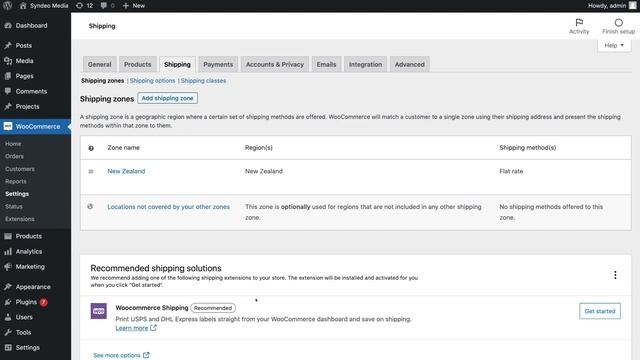Click the Users person icon
The height and width of the screenshot is (360, 640).
click(x=8, y=317)
